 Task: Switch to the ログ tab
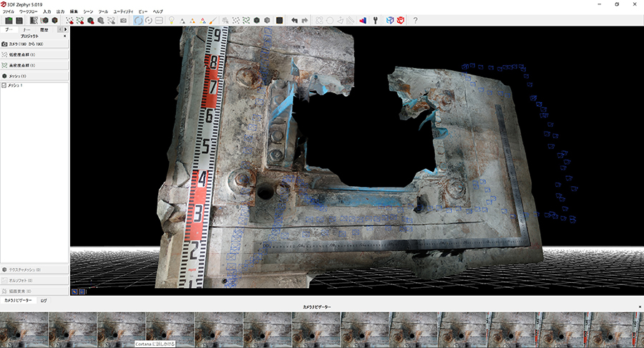(x=44, y=300)
